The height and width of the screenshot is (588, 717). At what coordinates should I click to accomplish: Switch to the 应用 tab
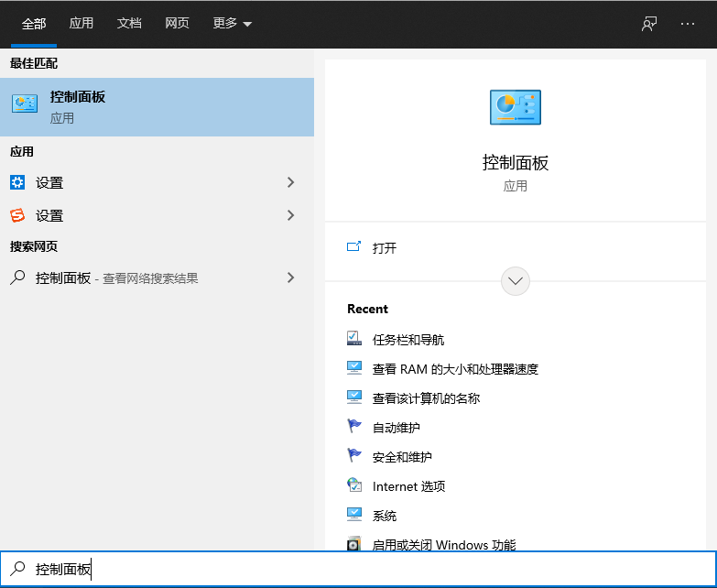(81, 24)
